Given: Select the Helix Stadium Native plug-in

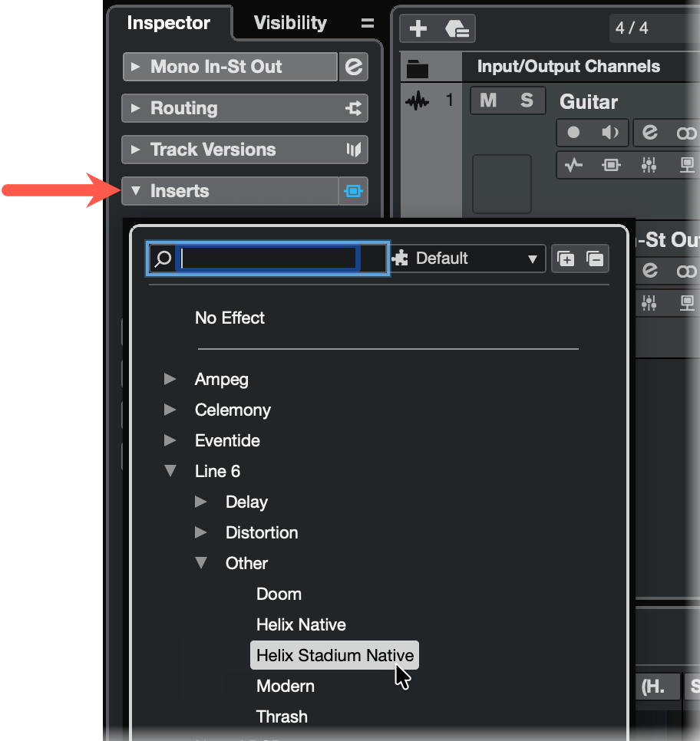Looking at the screenshot, I should click(335, 655).
